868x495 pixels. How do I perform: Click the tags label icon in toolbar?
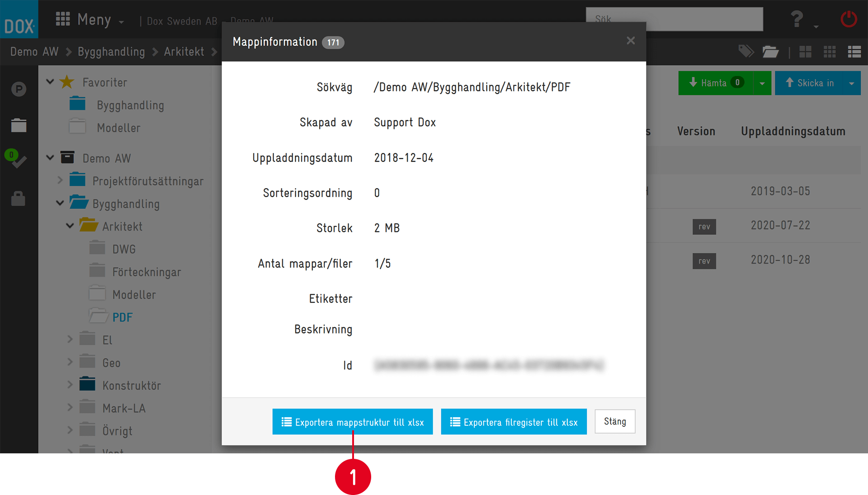pos(746,52)
